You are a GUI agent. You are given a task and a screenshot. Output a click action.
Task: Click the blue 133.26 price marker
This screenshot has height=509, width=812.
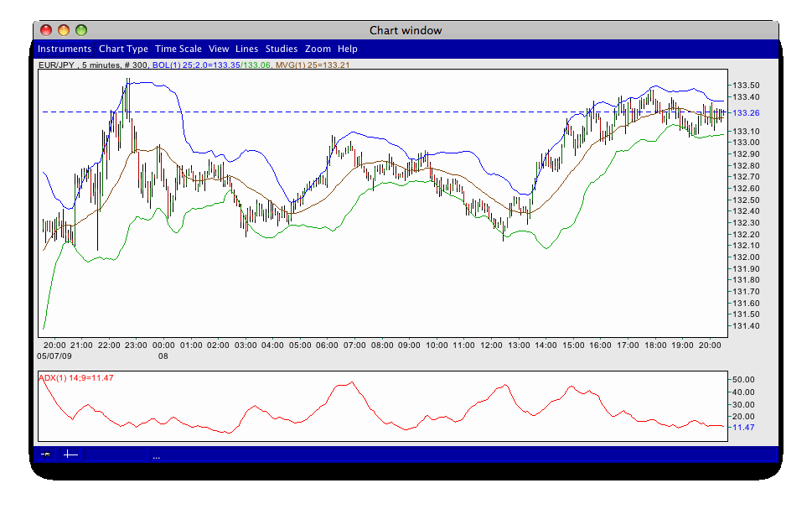coord(745,113)
